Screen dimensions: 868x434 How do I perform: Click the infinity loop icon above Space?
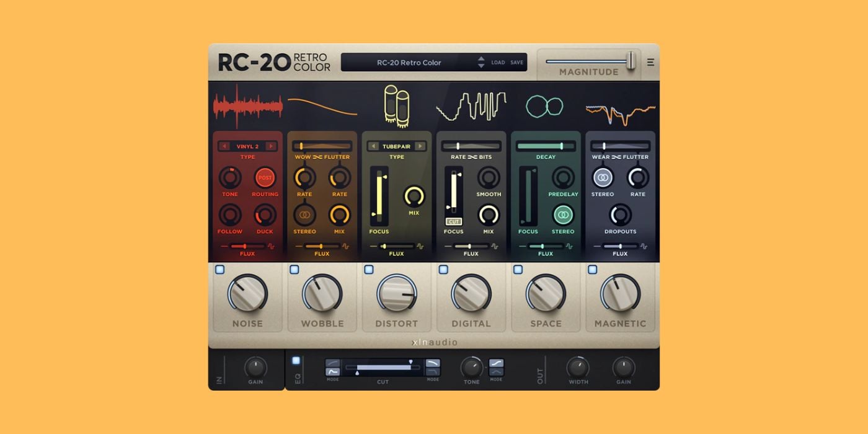click(x=544, y=106)
